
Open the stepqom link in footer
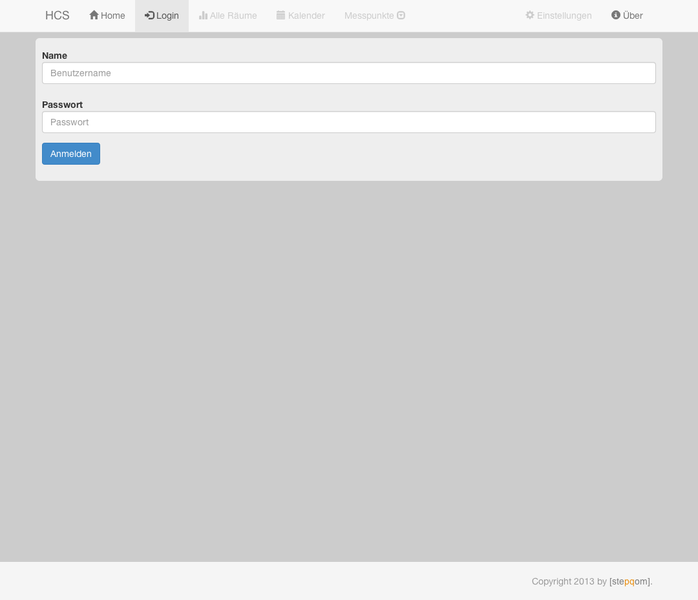[x=630, y=582]
